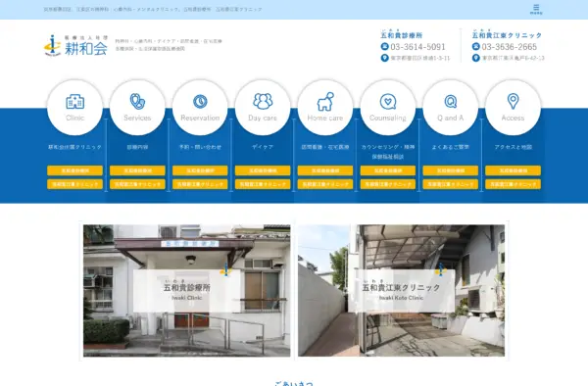Click the Counseling heart bubble icon
Image resolution: width=588 pixels, height=386 pixels.
tap(388, 102)
